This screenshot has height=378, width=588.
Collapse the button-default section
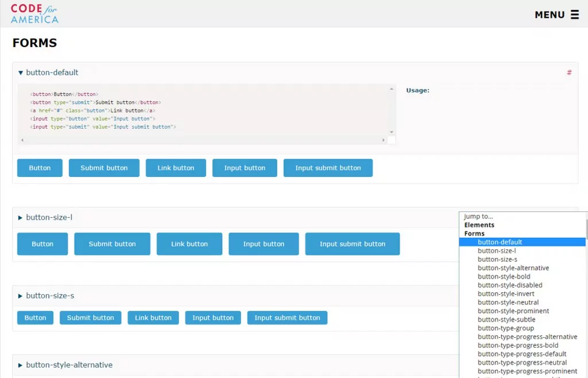pos(21,73)
